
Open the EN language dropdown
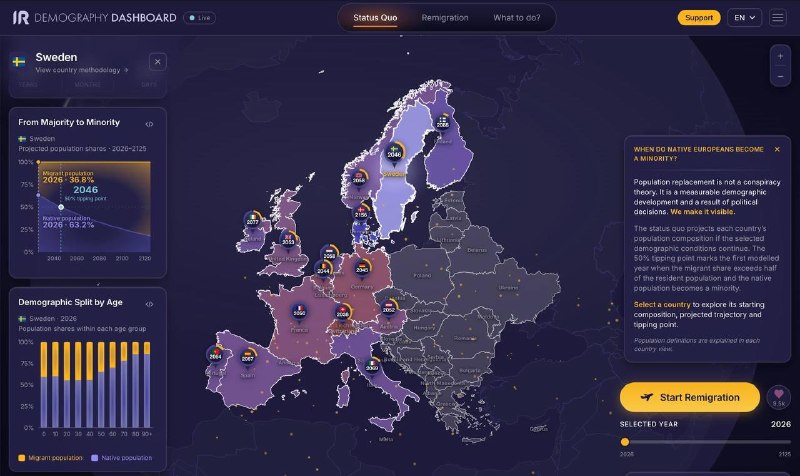pyautogui.click(x=744, y=18)
